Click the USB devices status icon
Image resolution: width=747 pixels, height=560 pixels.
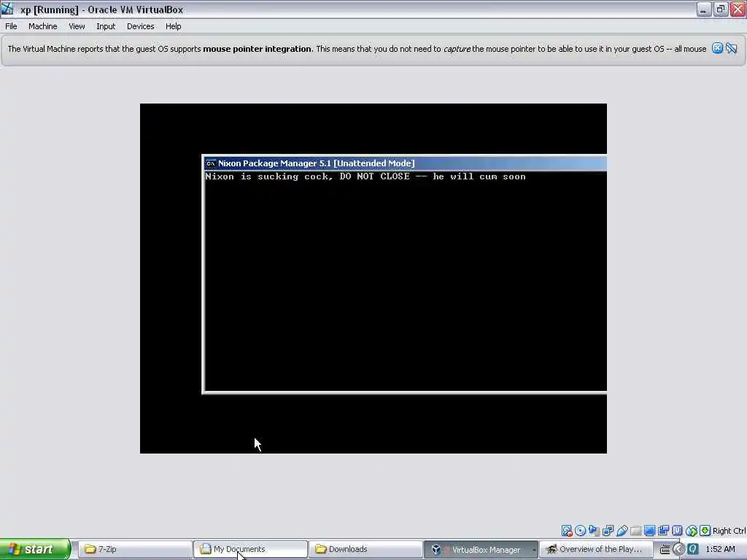pos(622,531)
